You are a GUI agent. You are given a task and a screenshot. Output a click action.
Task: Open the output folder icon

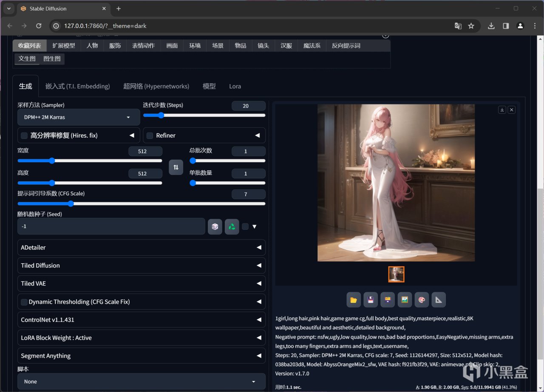pyautogui.click(x=354, y=300)
